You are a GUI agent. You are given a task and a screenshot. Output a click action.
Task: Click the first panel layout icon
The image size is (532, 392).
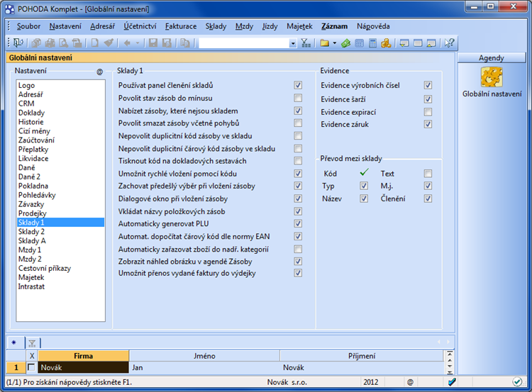(x=404, y=43)
